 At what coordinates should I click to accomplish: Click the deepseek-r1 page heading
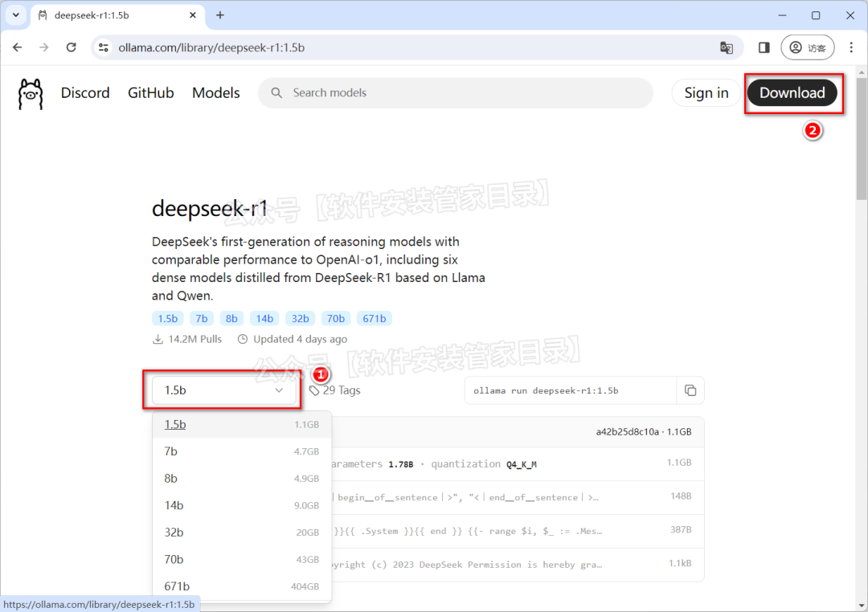point(210,209)
